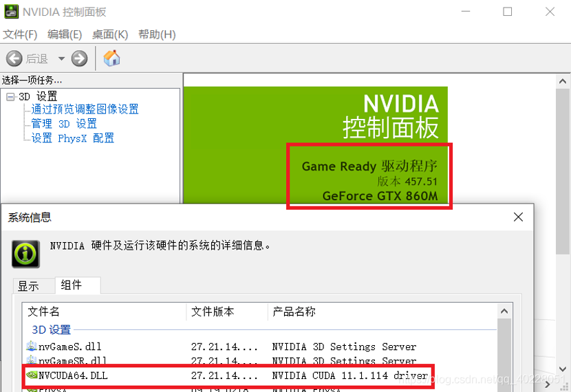Click the component list scroll-up arrow
Image resolution: width=571 pixels, height=392 pixels.
[x=504, y=311]
